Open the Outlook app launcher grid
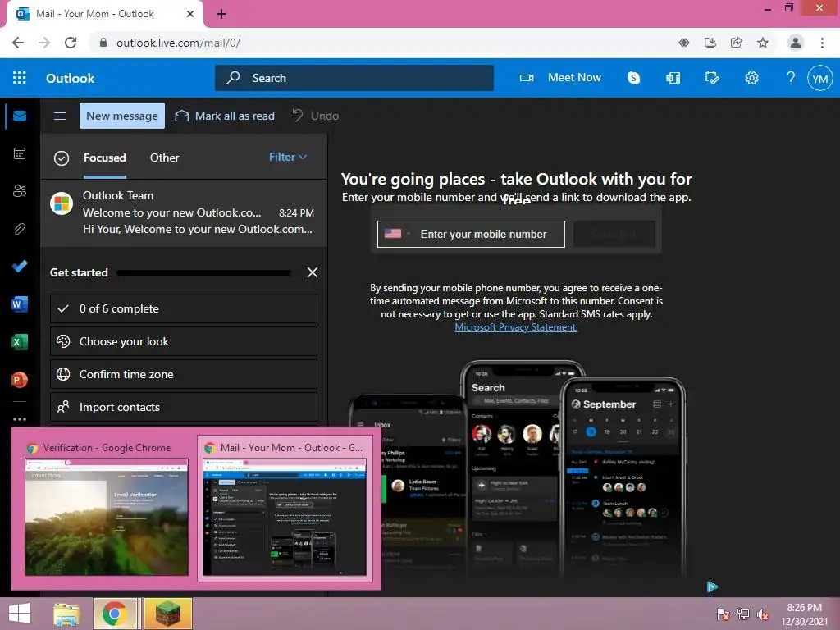 (x=20, y=78)
